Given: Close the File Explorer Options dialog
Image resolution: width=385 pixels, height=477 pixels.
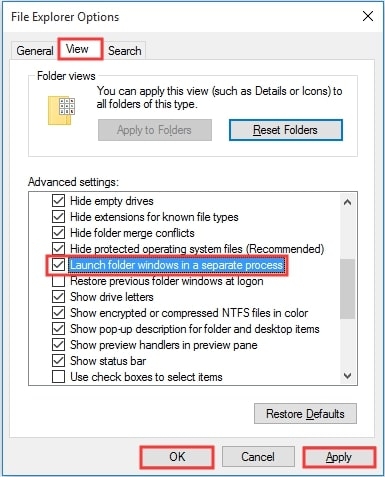Looking at the screenshot, I should 368,16.
